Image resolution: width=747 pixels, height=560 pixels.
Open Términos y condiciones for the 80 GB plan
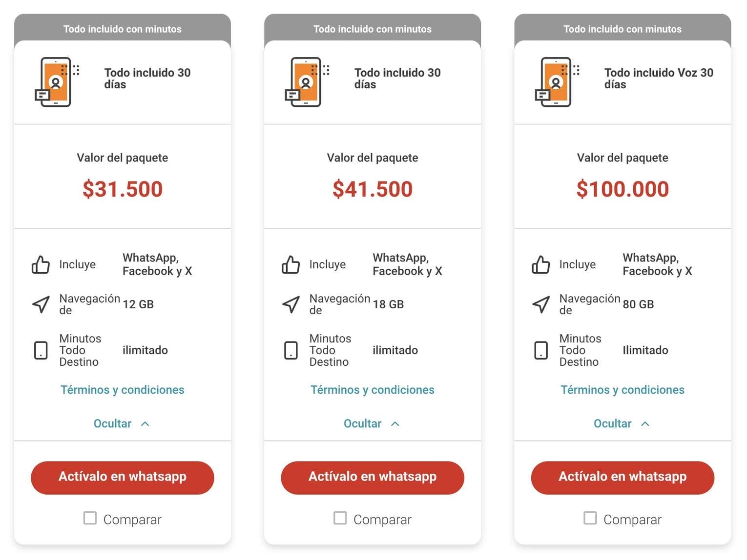point(622,390)
